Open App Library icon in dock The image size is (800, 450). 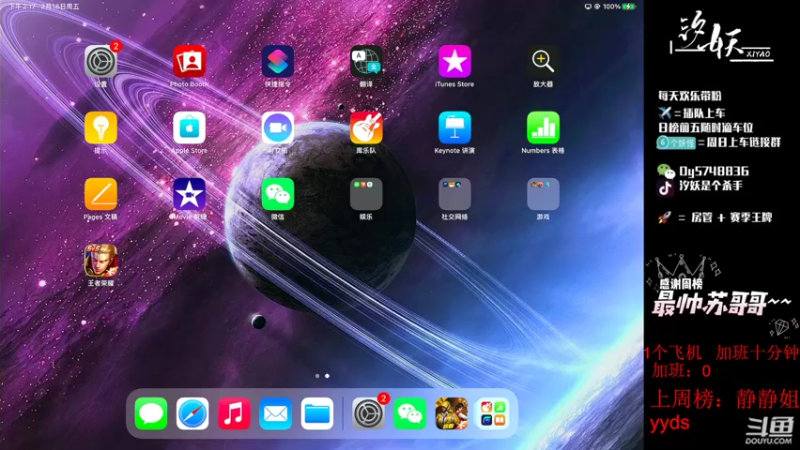493,413
